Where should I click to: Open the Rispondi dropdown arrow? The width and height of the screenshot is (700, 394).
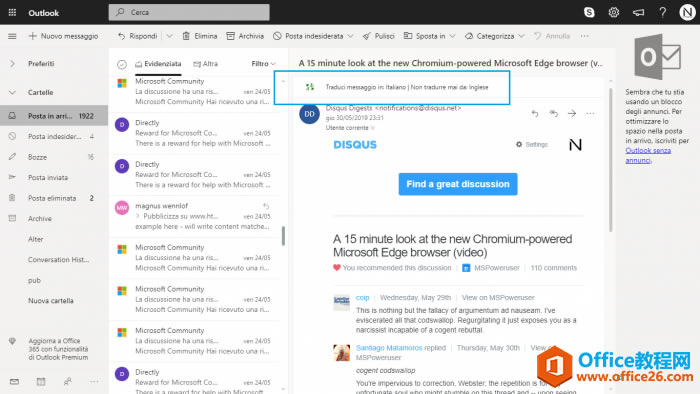[x=170, y=36]
